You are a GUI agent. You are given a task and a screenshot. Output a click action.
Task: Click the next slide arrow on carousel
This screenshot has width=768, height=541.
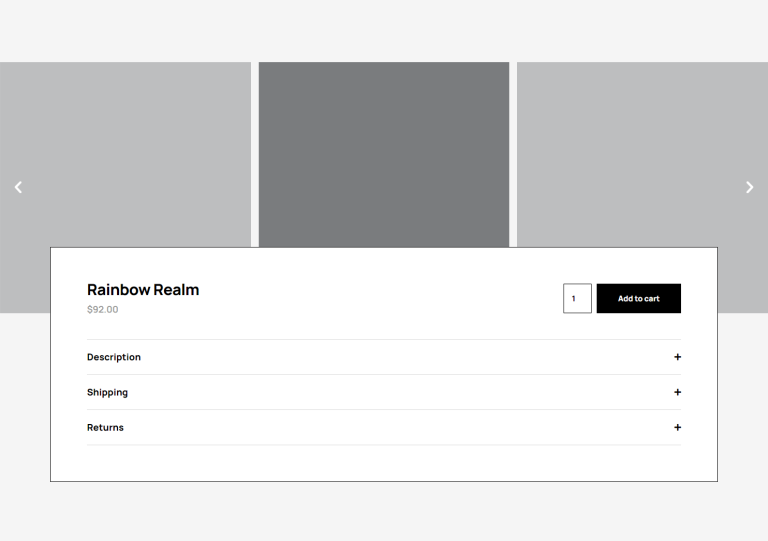[750, 187]
